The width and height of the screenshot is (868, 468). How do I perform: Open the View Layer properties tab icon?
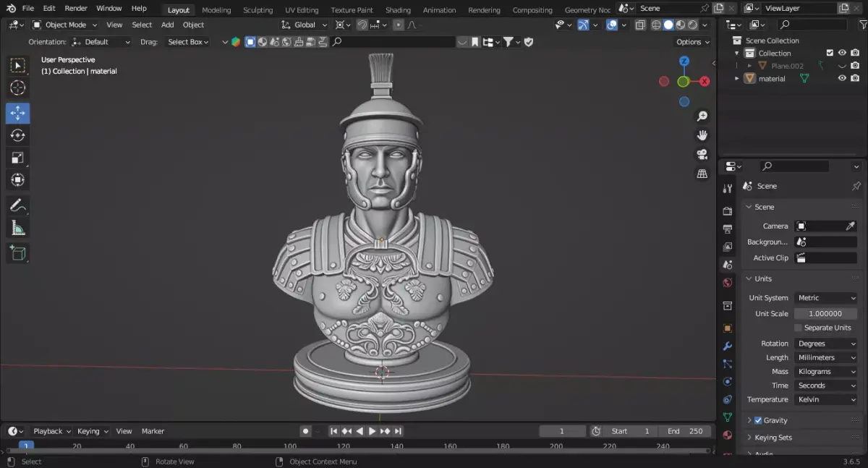click(x=728, y=247)
